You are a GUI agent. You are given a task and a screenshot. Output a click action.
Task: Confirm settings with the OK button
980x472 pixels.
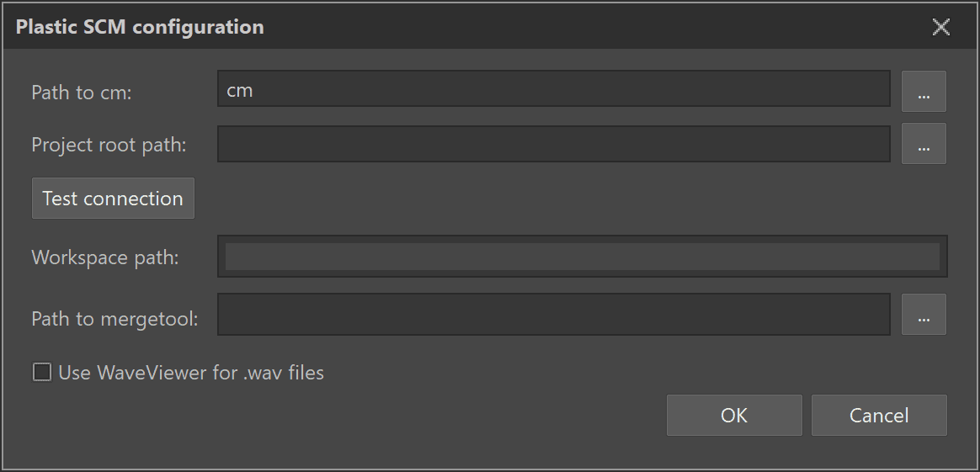733,416
